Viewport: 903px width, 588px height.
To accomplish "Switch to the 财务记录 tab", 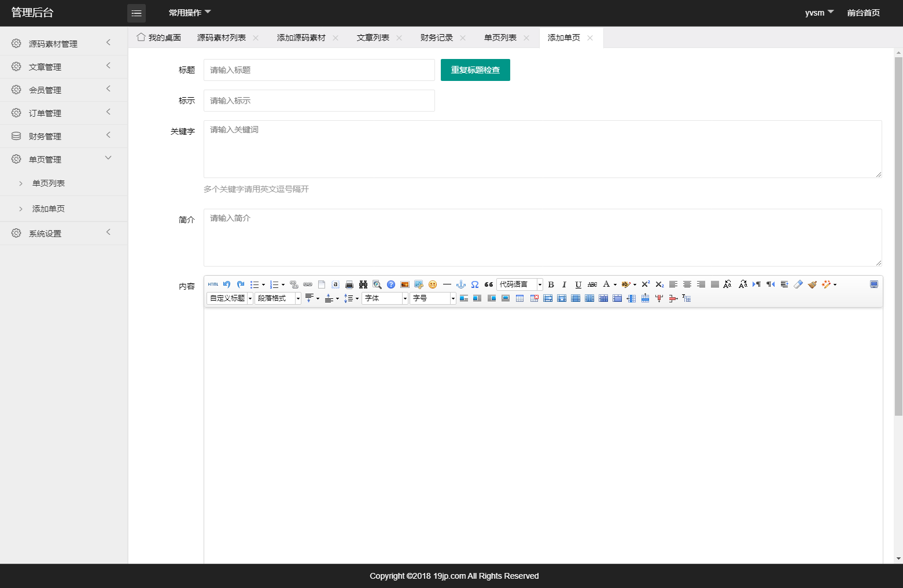I will 436,38.
